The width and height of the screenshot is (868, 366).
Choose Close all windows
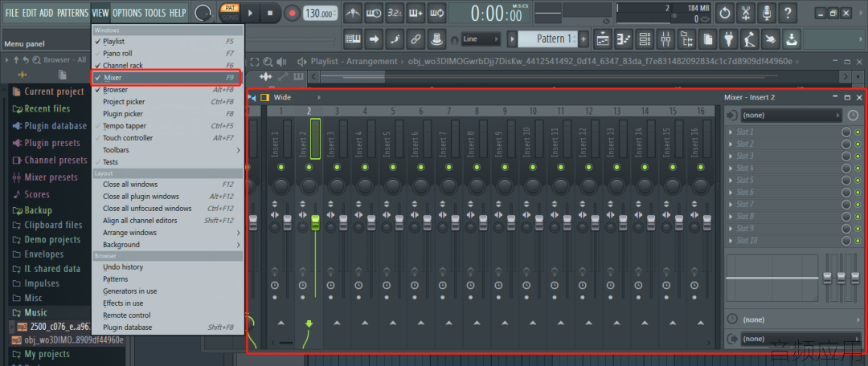click(x=166, y=185)
